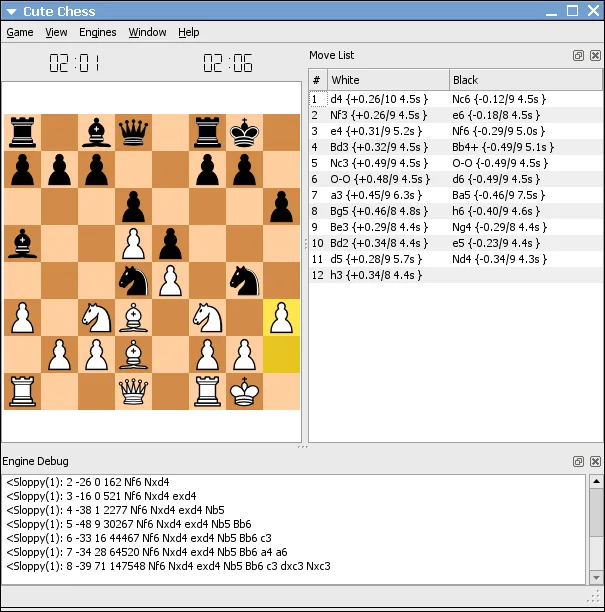Screen dimensions: 605x612
Task: Select black move 'Bb4+ {-0.49/9 5.1s }'
Action: (x=526, y=147)
